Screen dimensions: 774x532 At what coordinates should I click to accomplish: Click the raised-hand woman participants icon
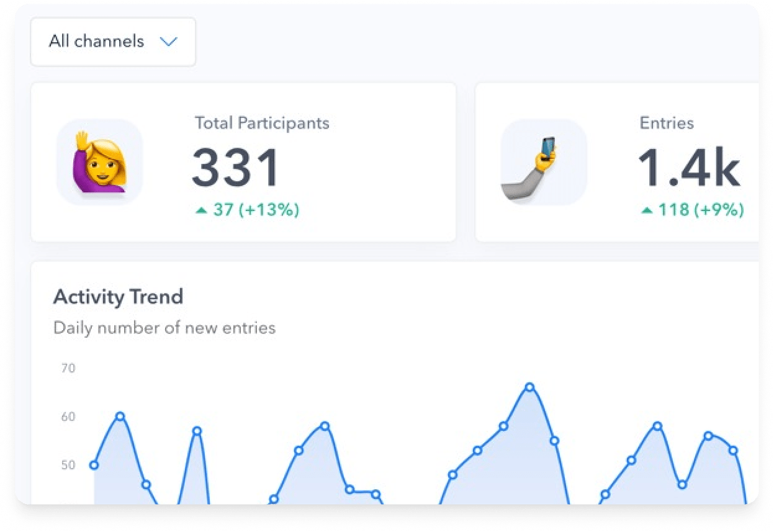pyautogui.click(x=100, y=162)
